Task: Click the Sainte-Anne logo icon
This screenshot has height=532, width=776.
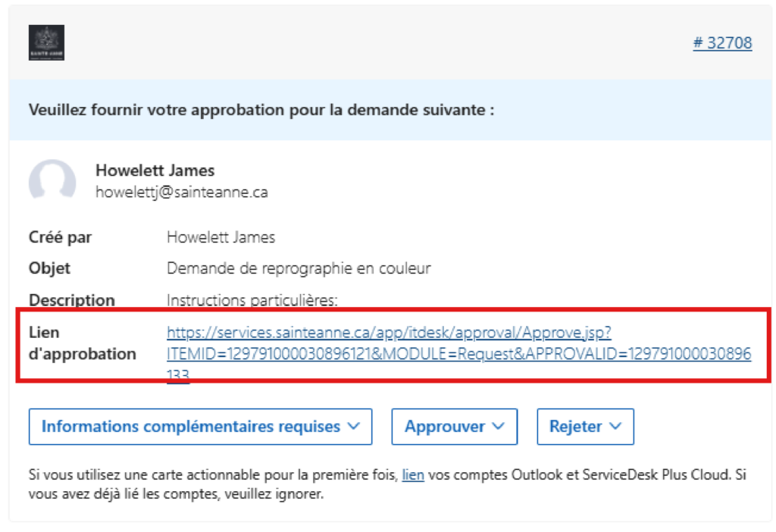Action: click(45, 42)
